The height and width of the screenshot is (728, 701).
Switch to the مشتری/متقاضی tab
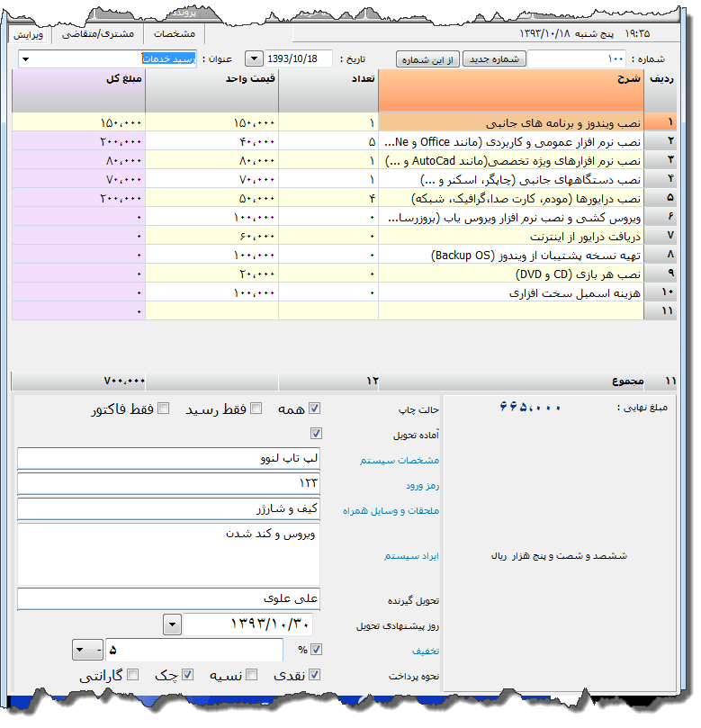pos(97,34)
